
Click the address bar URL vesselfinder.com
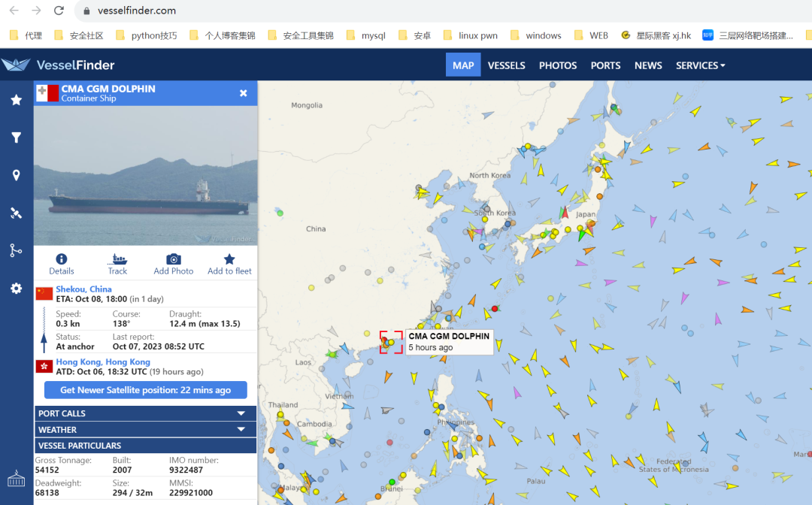coord(137,11)
